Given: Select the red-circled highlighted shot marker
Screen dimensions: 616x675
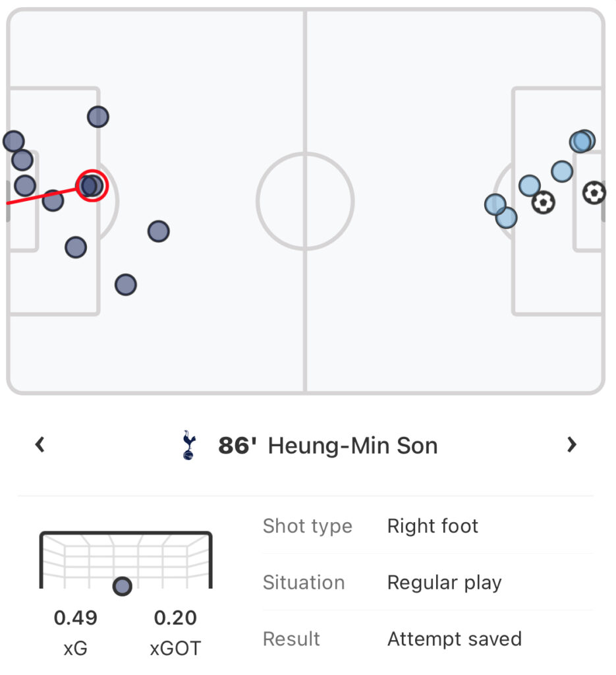Looking at the screenshot, I should [92, 185].
